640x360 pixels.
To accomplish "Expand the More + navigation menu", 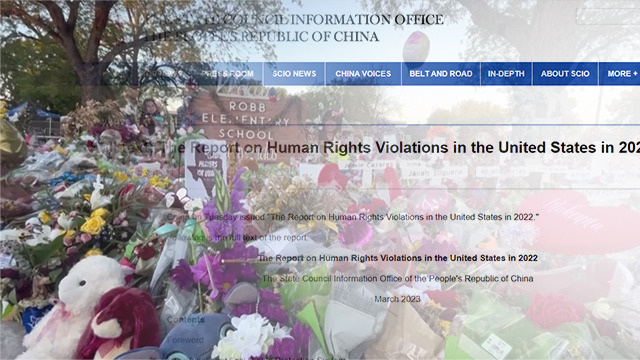I will (x=620, y=74).
